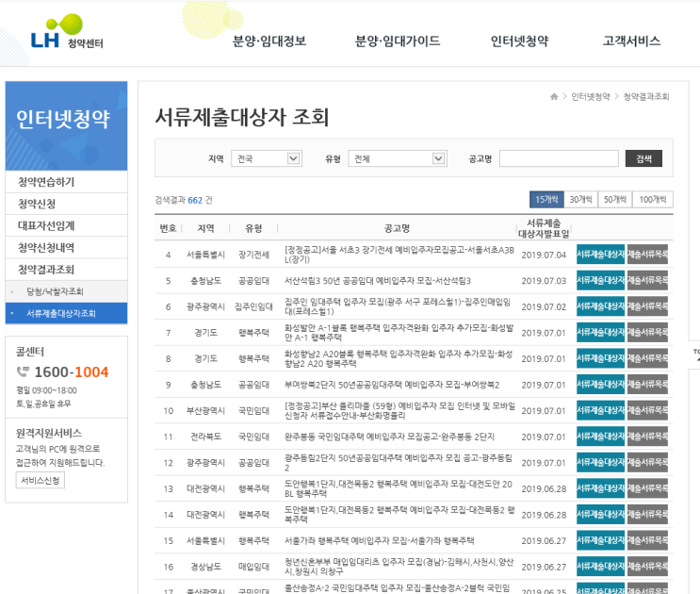Click 제출서류목록 button for row 6 광주광역시

tap(647, 305)
